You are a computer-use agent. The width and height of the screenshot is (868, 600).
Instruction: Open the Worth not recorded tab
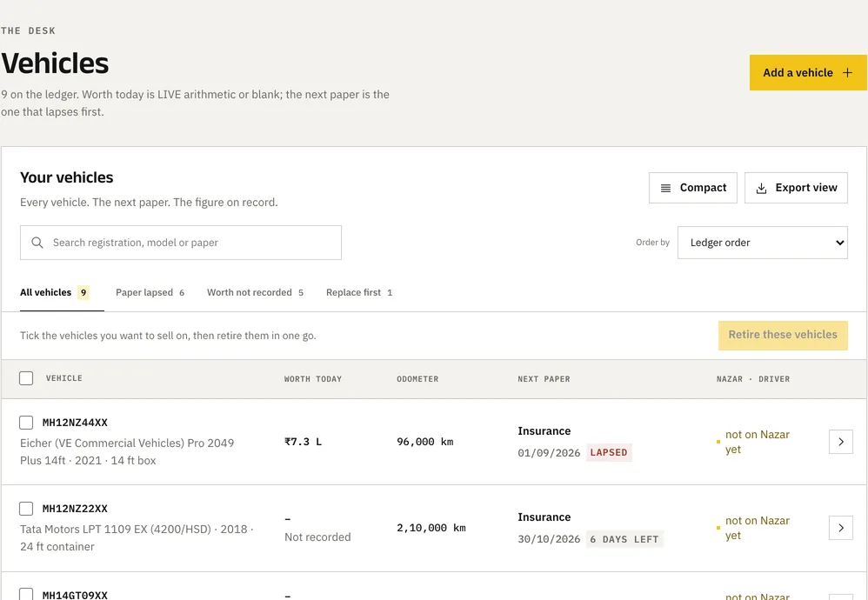pos(255,292)
